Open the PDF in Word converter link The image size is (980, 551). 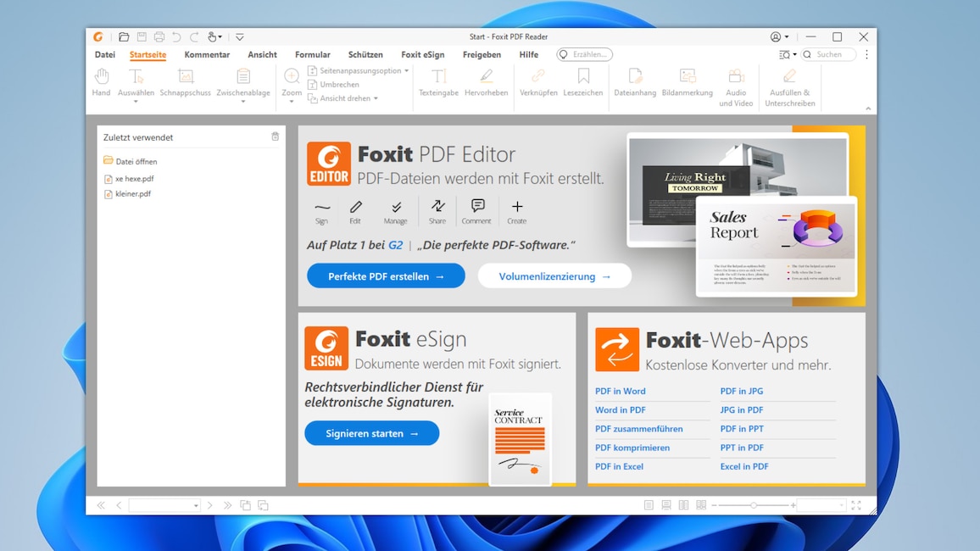tap(621, 391)
